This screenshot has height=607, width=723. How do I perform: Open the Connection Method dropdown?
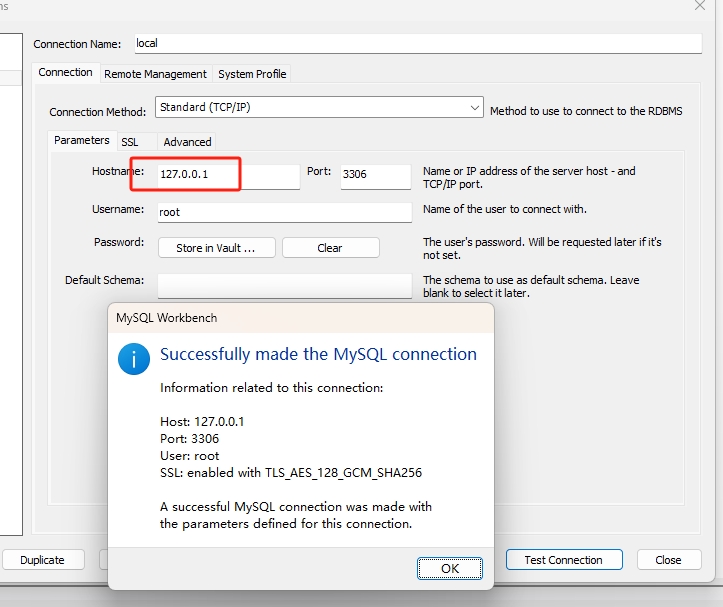pyautogui.click(x=320, y=108)
